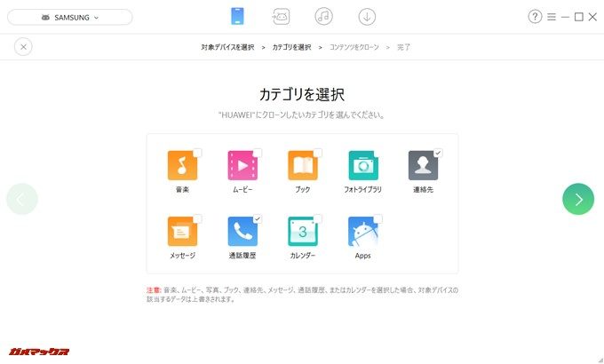
Task: Choose the ブック book category icon
Action: (x=302, y=166)
